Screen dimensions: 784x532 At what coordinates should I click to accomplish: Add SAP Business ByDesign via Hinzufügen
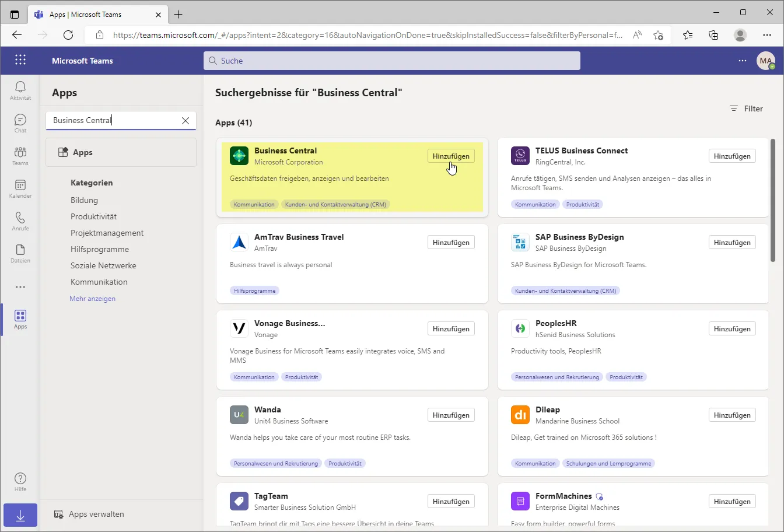pos(732,242)
